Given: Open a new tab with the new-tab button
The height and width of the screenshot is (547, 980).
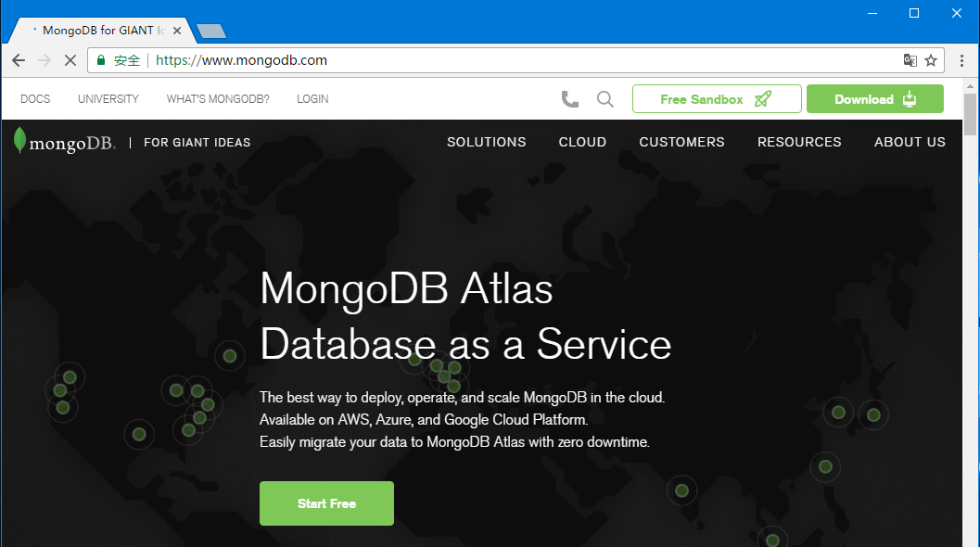Looking at the screenshot, I should [211, 31].
